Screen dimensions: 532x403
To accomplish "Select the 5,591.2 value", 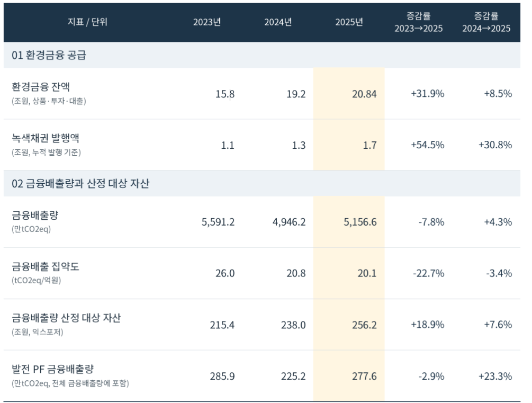I will (218, 222).
